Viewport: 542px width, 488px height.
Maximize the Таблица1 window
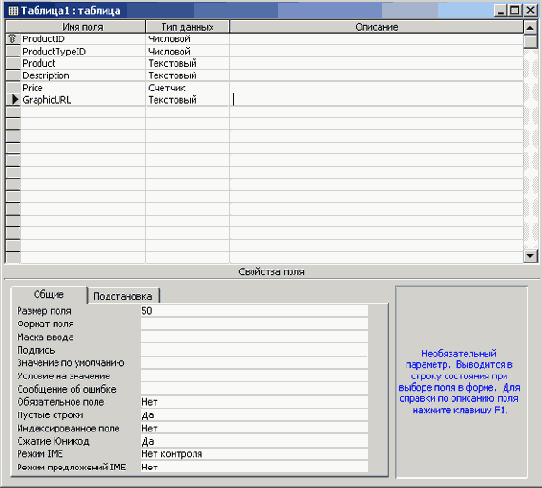click(515, 10)
